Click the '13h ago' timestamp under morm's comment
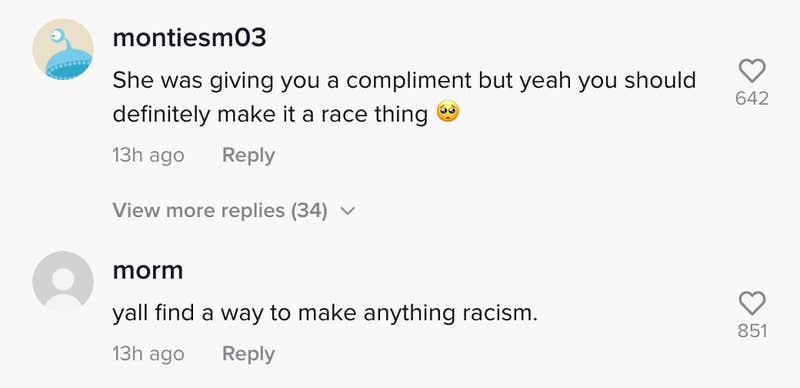800x388 pixels. point(148,354)
